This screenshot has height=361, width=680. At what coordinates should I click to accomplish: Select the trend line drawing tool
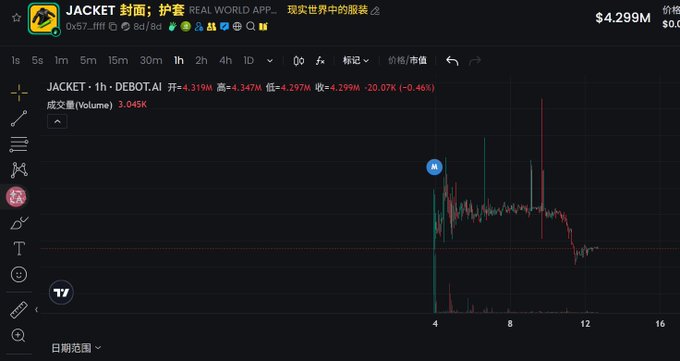tap(19, 118)
